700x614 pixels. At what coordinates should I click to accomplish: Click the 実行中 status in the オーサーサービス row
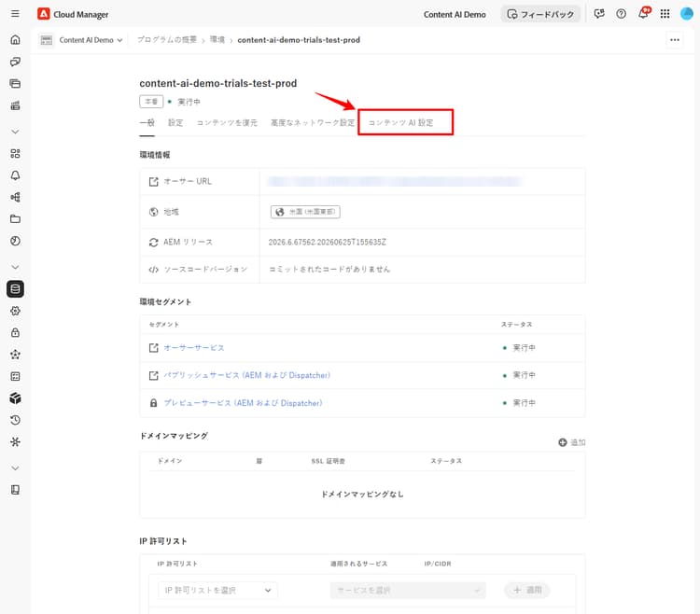coord(520,348)
